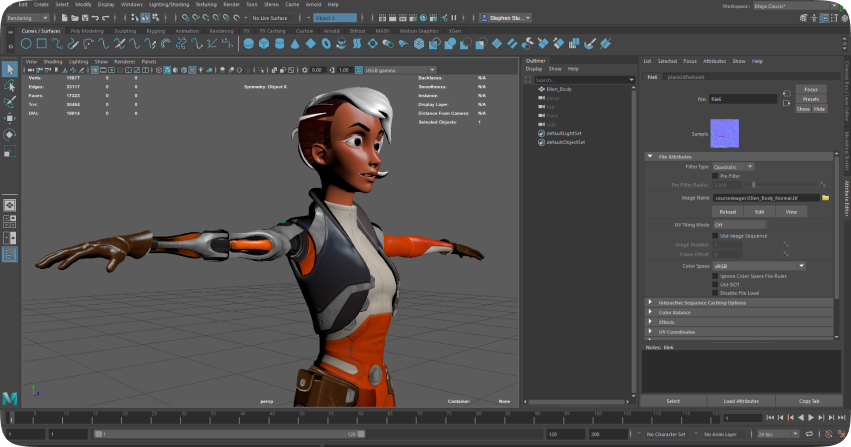This screenshot has width=851, height=447.
Task: Tick the Use BOT checkbox
Action: (715, 284)
